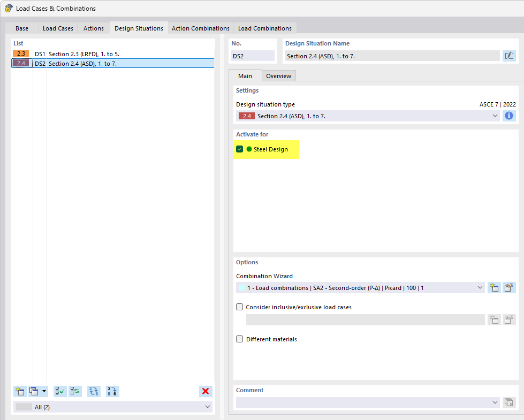Screen dimensions: 524x420
Task: Click the edit inclusive/exclusive load cases icon
Action: click(x=509, y=319)
